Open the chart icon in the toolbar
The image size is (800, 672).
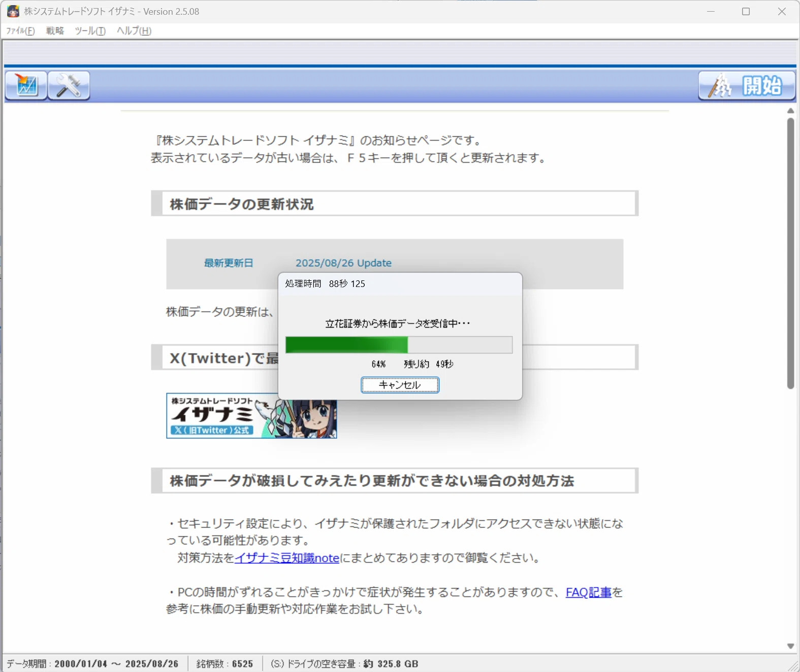pos(26,85)
